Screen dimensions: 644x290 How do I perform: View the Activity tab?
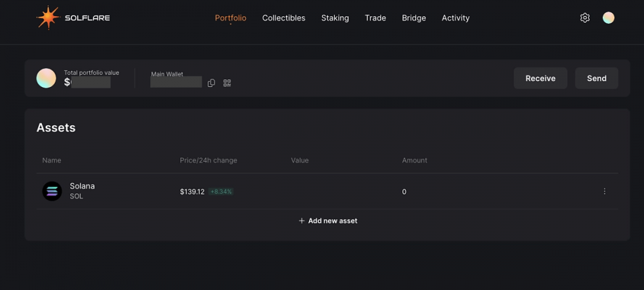coord(455,18)
